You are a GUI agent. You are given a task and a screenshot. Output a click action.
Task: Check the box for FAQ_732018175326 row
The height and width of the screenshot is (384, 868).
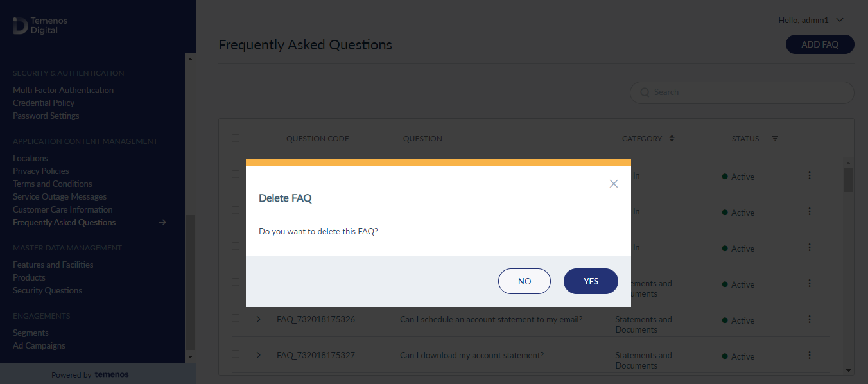click(236, 318)
